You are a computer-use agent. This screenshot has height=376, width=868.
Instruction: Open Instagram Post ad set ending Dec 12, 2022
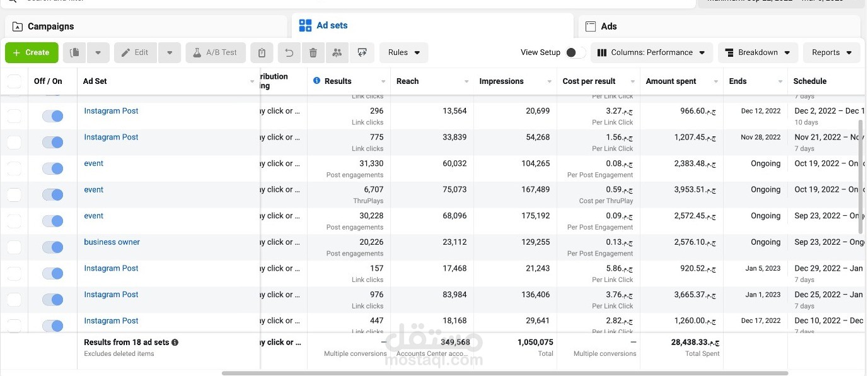point(112,110)
